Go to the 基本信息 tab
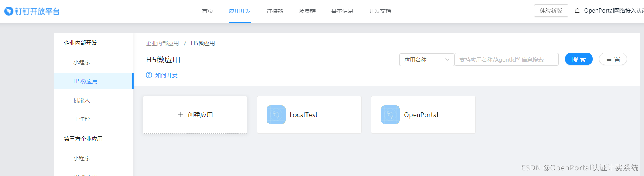Viewport: 644px width, 176px height. point(342,11)
